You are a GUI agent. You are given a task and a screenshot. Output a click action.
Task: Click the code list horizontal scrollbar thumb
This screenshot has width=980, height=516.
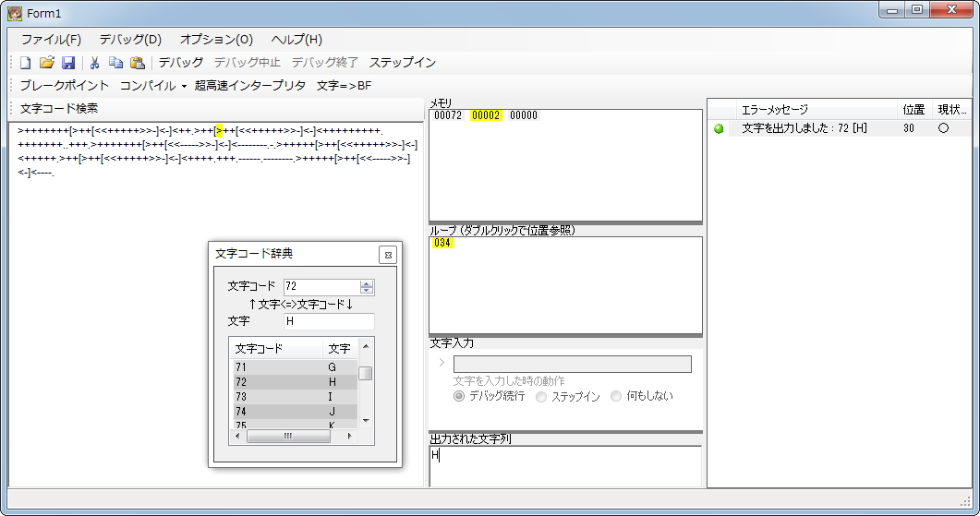click(288, 436)
